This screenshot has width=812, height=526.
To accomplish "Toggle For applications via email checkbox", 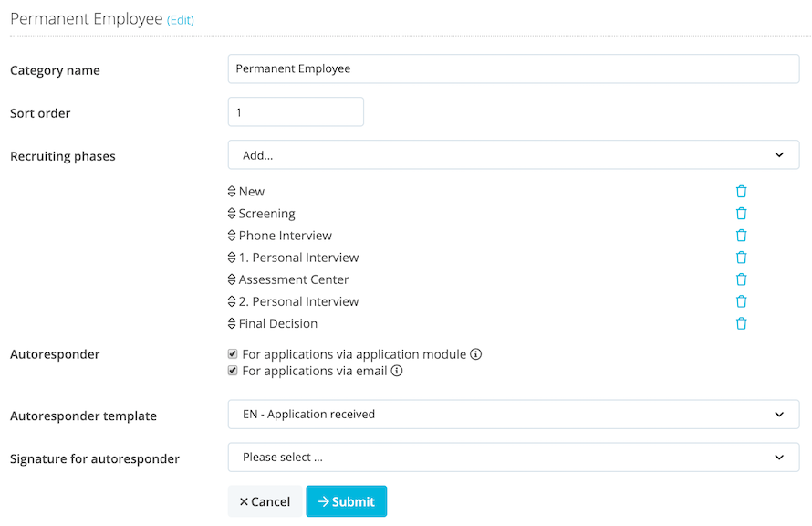I will [x=234, y=371].
